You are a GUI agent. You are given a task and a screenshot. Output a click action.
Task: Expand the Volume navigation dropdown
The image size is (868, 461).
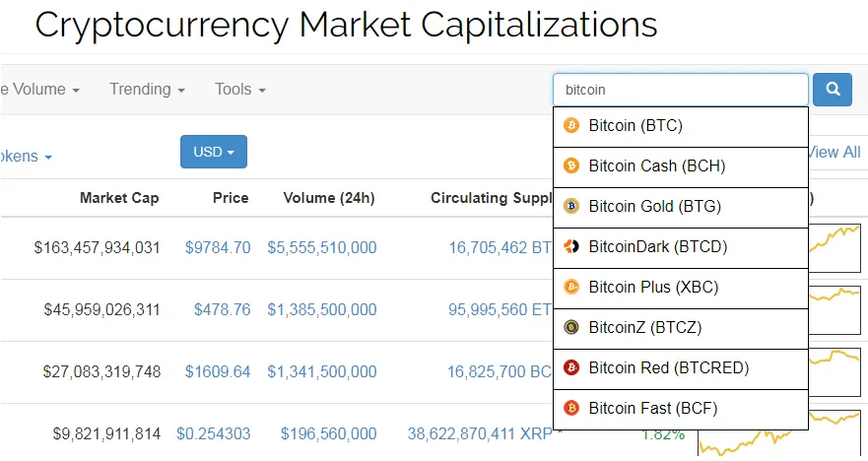click(39, 89)
